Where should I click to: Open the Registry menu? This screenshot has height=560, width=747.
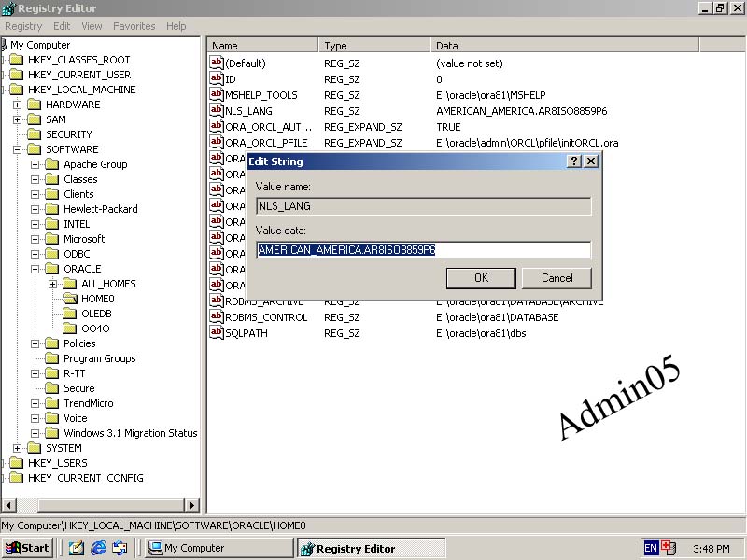click(23, 26)
